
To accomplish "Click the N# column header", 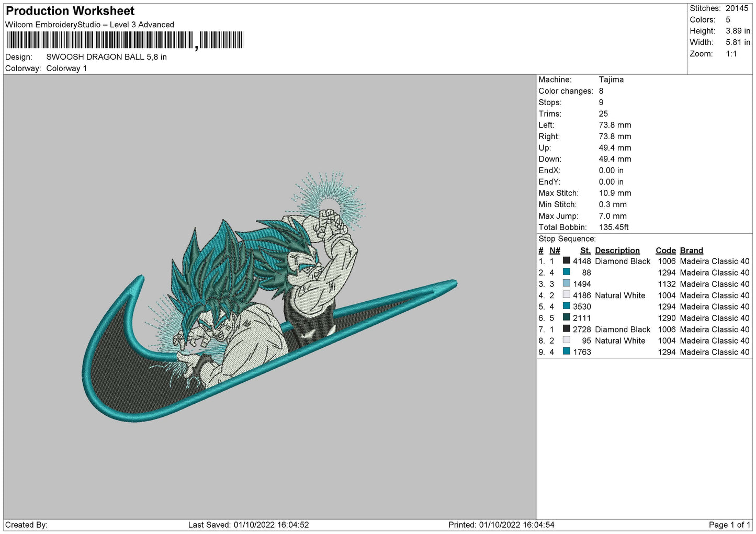I will tap(555, 251).
